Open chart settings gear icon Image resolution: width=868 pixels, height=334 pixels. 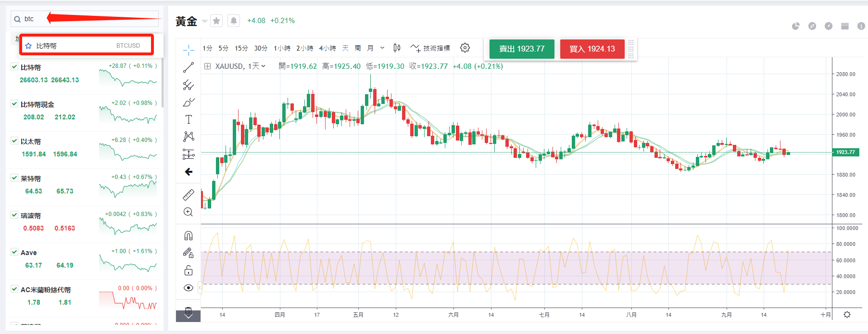(x=465, y=48)
